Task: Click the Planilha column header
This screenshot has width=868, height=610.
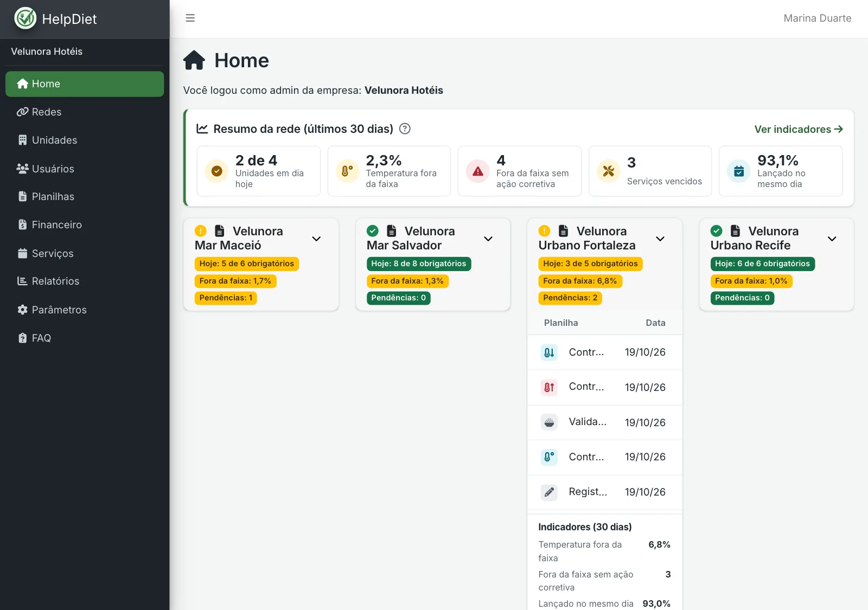Action: 561,323
